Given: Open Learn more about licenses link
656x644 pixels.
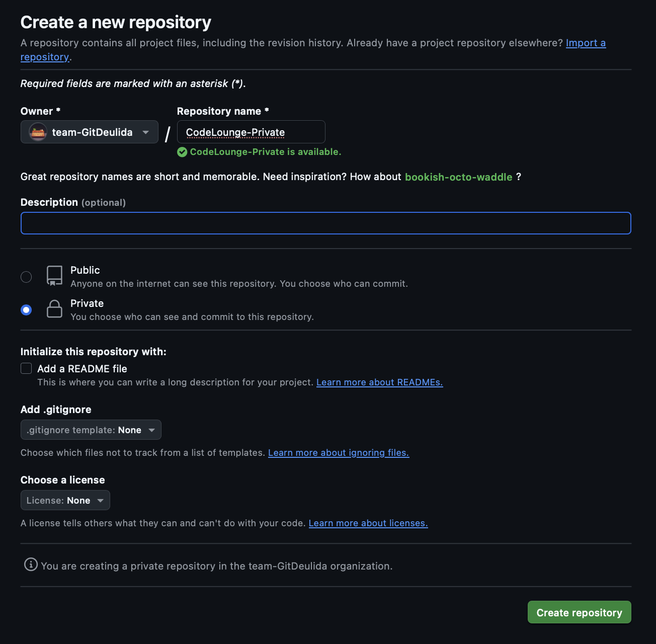Looking at the screenshot, I should coord(368,523).
